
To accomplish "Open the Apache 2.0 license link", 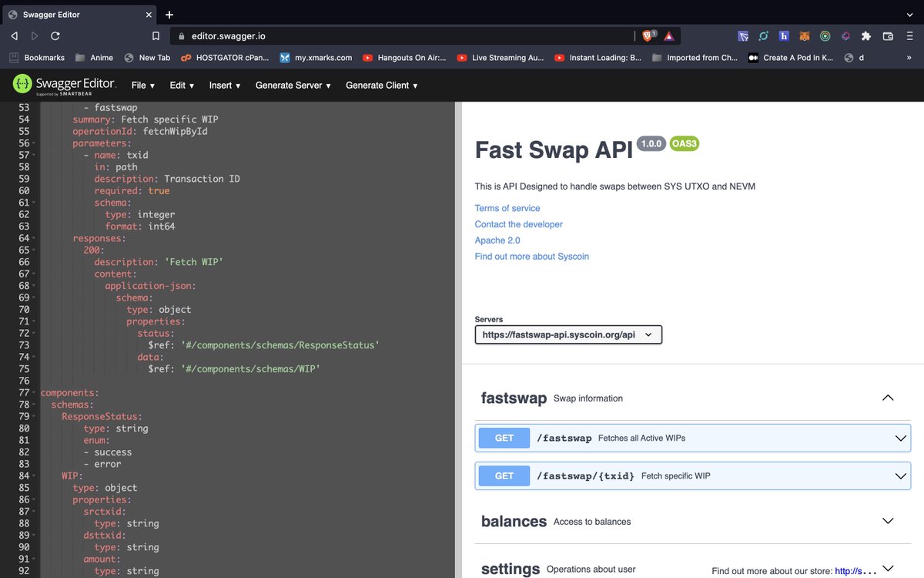I will [497, 240].
